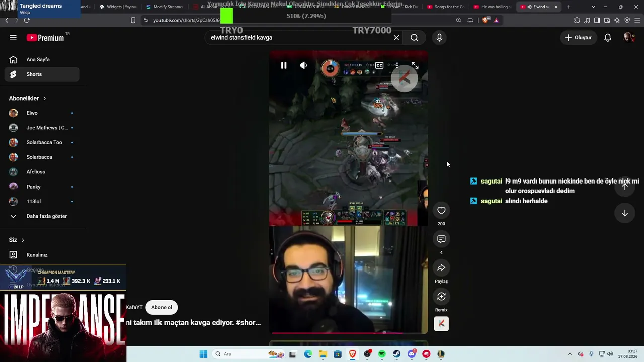Seek using the Short's progress bar
This screenshot has width=644, height=362.
point(348,332)
